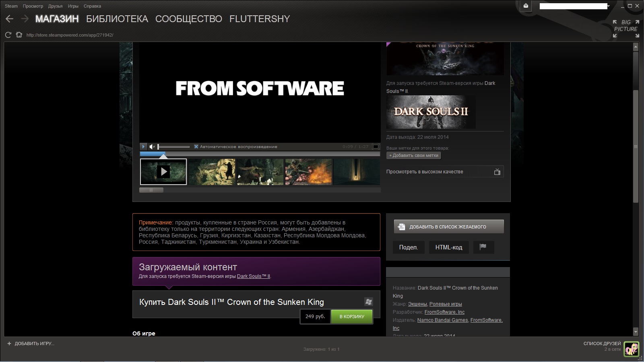
Task: Click the Fluttershy avatar icon
Action: pos(631,349)
